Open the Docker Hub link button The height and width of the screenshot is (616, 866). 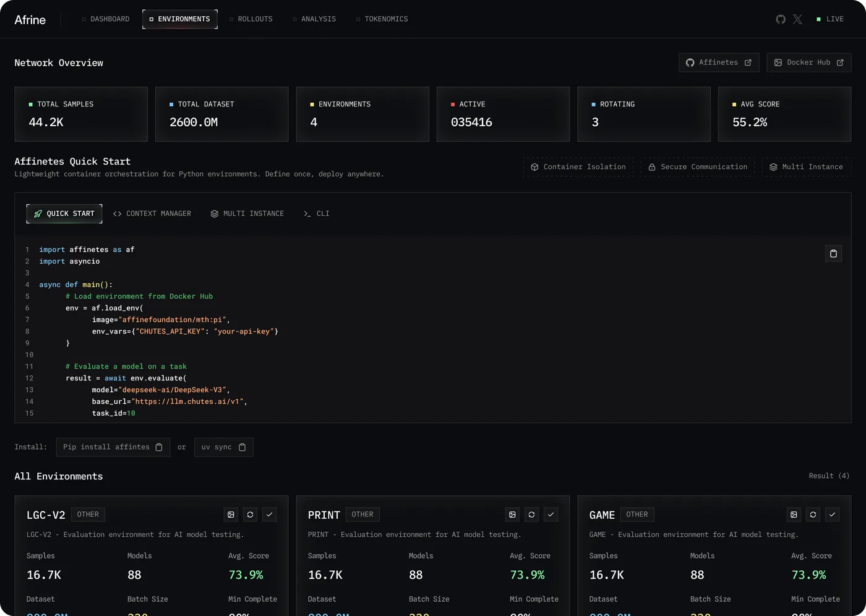(809, 62)
